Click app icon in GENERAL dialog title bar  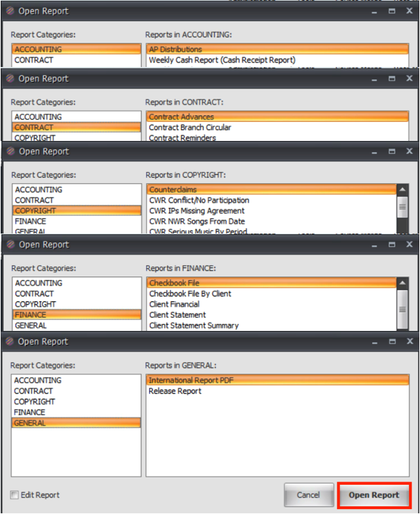pos(10,341)
